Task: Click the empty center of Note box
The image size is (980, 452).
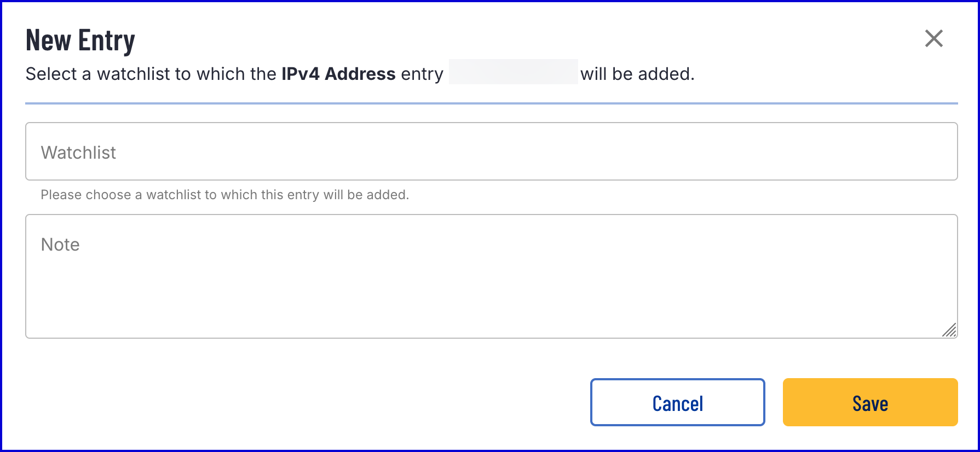Action: [x=491, y=290]
